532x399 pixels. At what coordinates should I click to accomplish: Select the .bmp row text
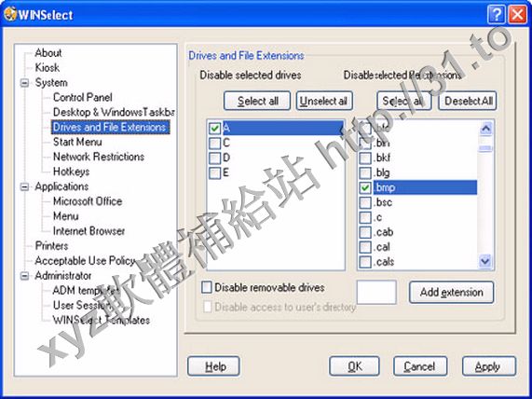point(386,187)
